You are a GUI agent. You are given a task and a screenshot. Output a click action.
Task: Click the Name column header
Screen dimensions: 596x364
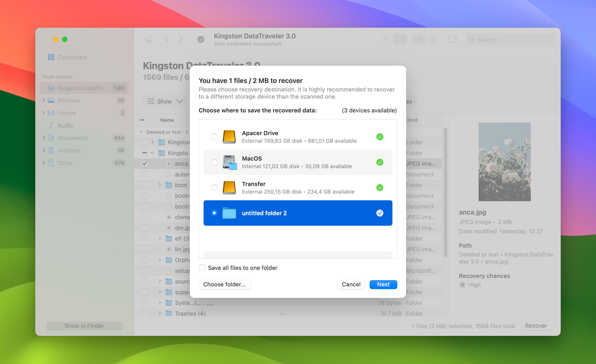pos(167,120)
